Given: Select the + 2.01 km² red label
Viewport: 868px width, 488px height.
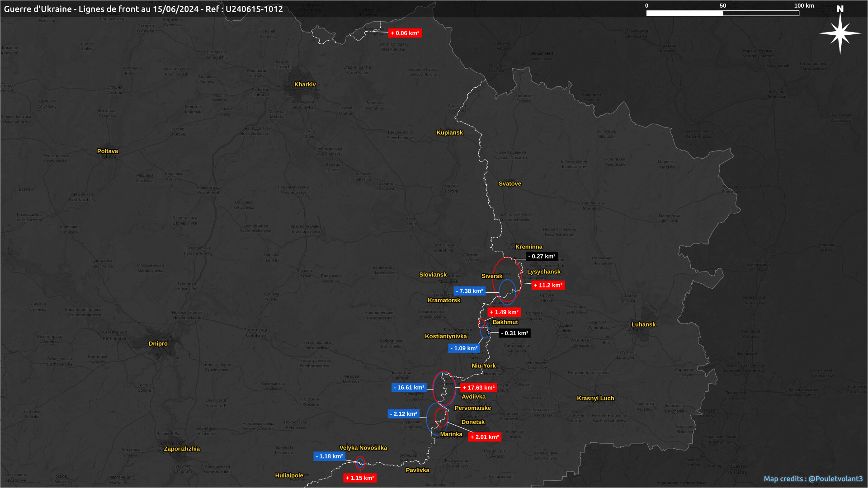Looking at the screenshot, I should 485,437.
